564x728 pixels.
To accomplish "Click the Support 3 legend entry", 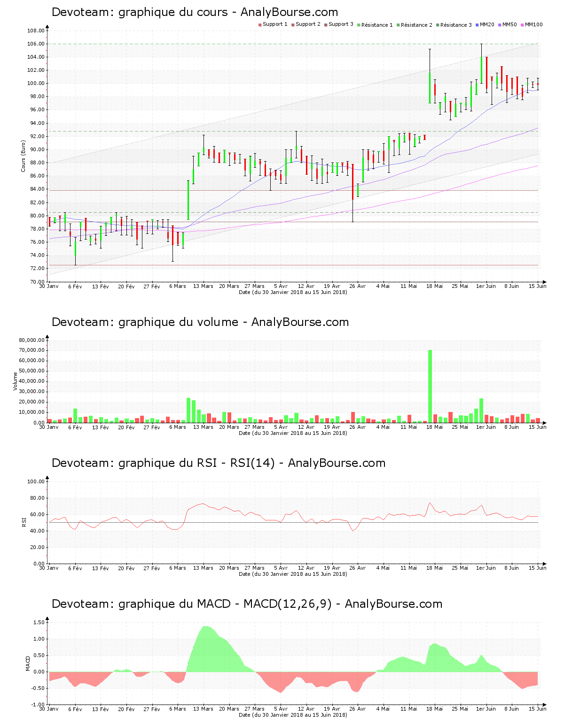I will coord(339,24).
